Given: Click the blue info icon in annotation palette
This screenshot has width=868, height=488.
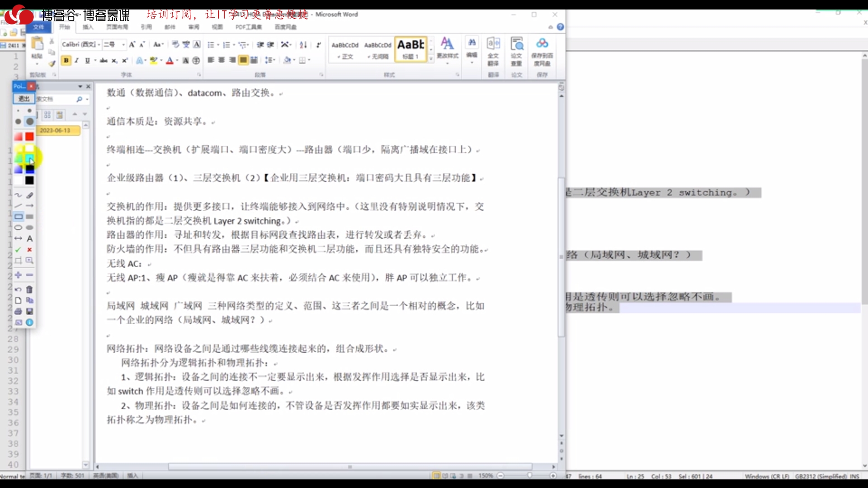Looking at the screenshot, I should point(29,322).
